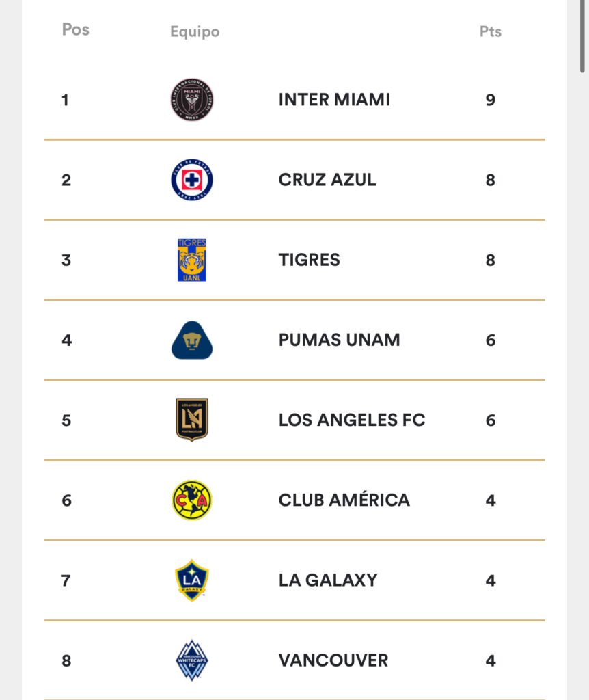Open the Vancouver Whitecaps logo
The width and height of the screenshot is (589, 700).
tap(192, 660)
